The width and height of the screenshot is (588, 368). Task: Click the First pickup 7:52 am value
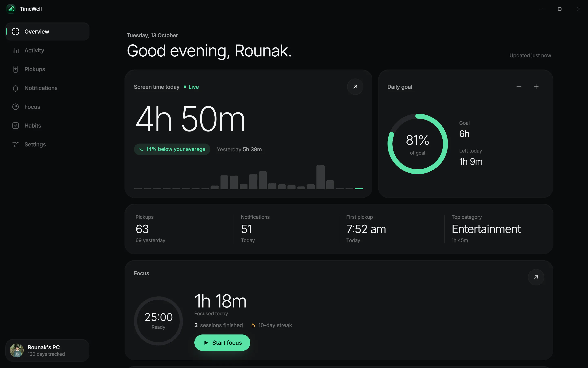[x=366, y=229]
